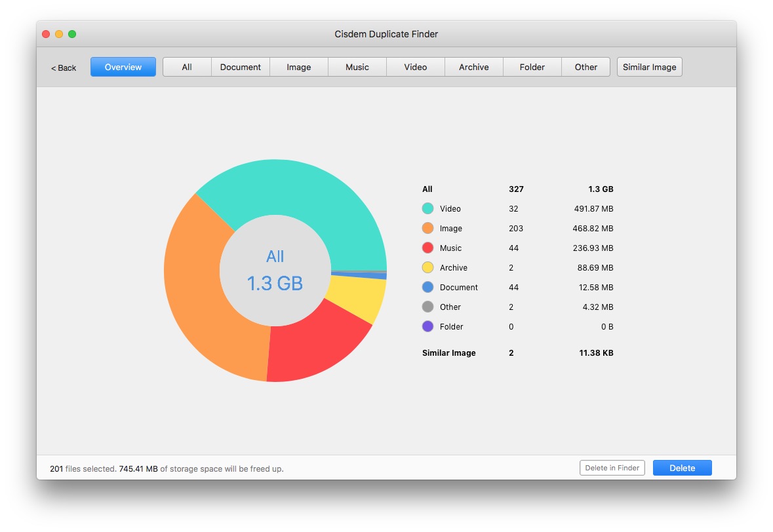Delete selected duplicates with the Delete button
This screenshot has width=773, height=532.
click(x=682, y=468)
